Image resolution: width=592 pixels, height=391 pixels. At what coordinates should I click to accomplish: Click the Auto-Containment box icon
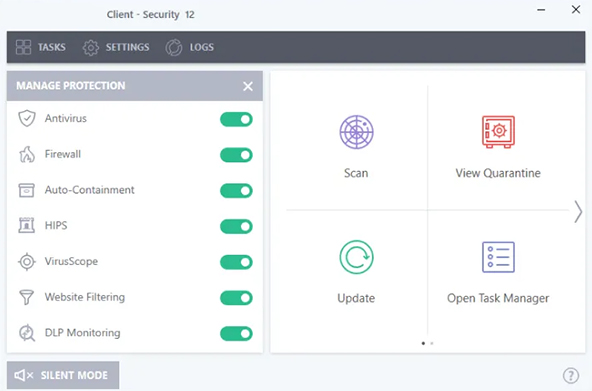click(x=26, y=190)
